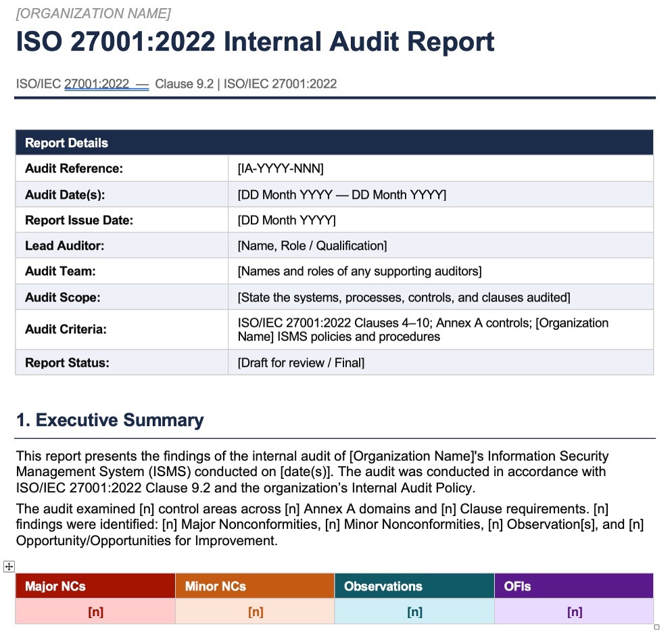
Task: Click the ISO 27001:2022 Internal Audit Report title
Action: (x=255, y=41)
